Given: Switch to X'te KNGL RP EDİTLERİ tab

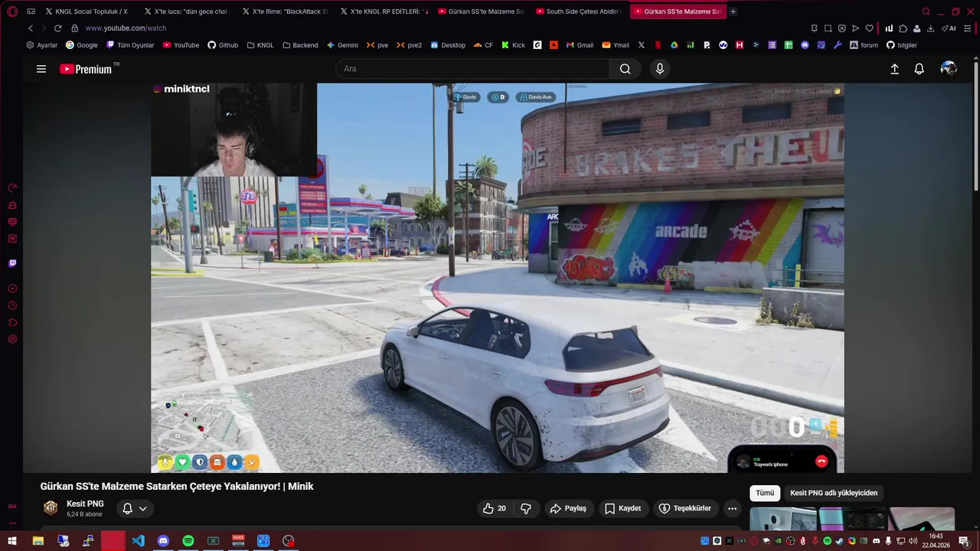Looking at the screenshot, I should tap(381, 11).
